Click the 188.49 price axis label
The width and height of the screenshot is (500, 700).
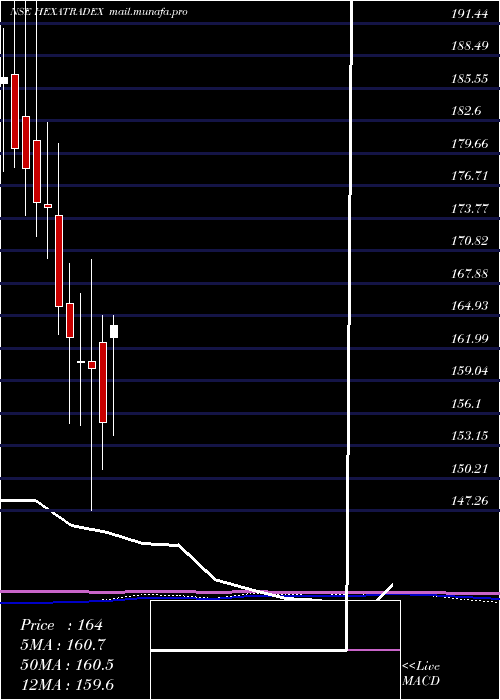point(469,46)
